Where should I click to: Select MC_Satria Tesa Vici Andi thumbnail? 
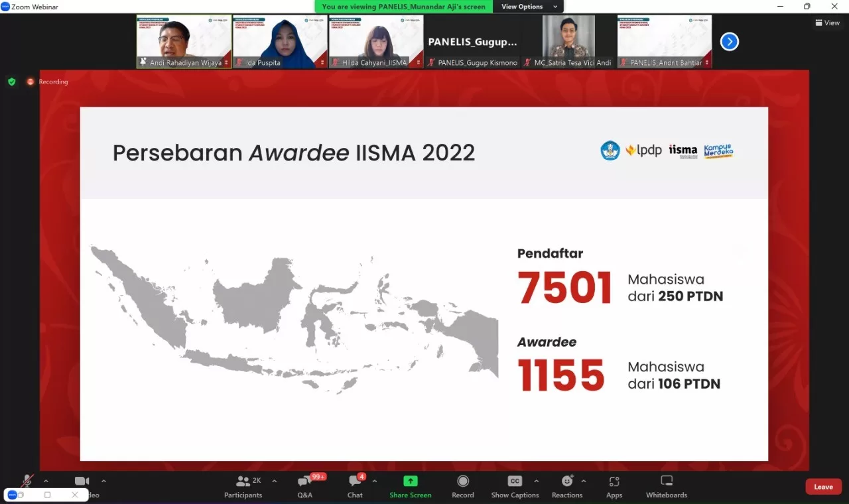coord(568,41)
